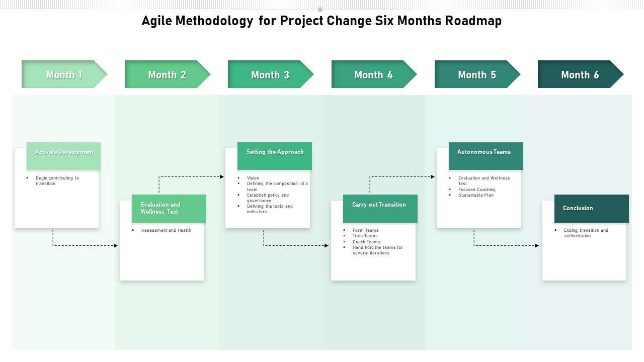Click the 'Focused Coaching' bullet item
The width and height of the screenshot is (644, 362).
(x=476, y=190)
